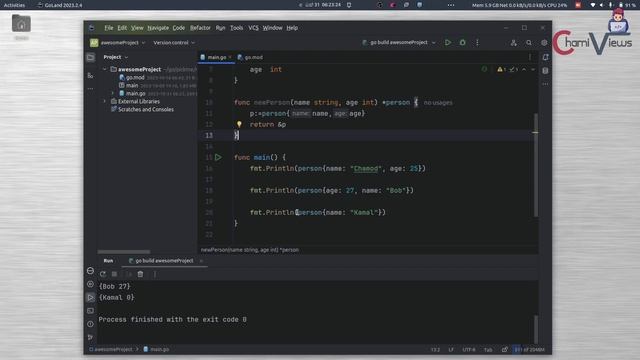Open the Run tool window sidebar icon
640x360 pixels.
pos(91,298)
